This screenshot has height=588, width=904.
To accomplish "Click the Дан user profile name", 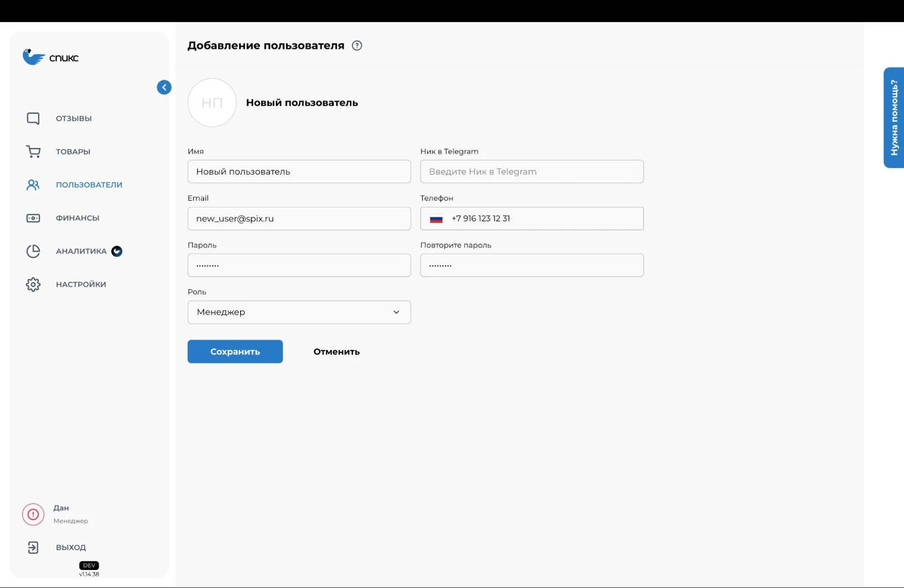I will coord(61,508).
